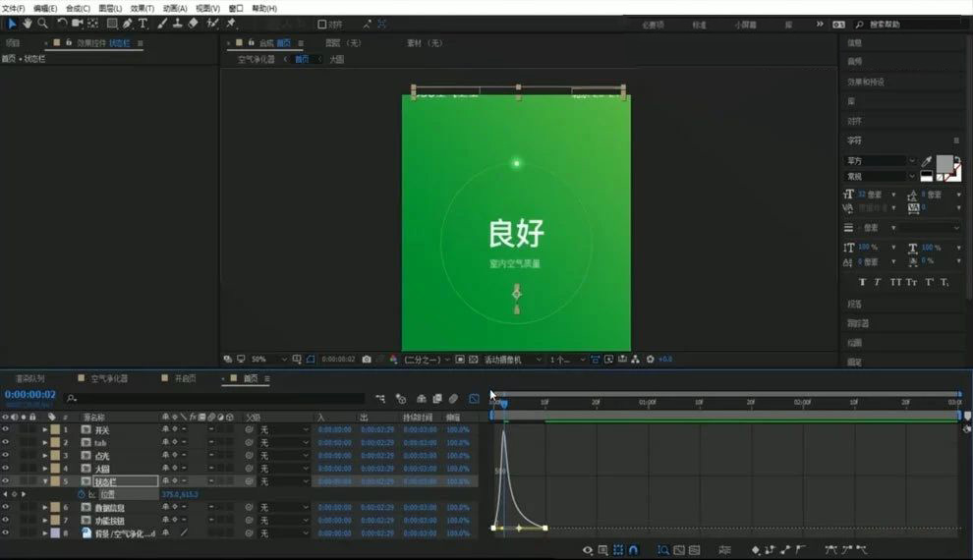973x560 pixels.
Task: Click the snapshot camera icon
Action: (367, 359)
